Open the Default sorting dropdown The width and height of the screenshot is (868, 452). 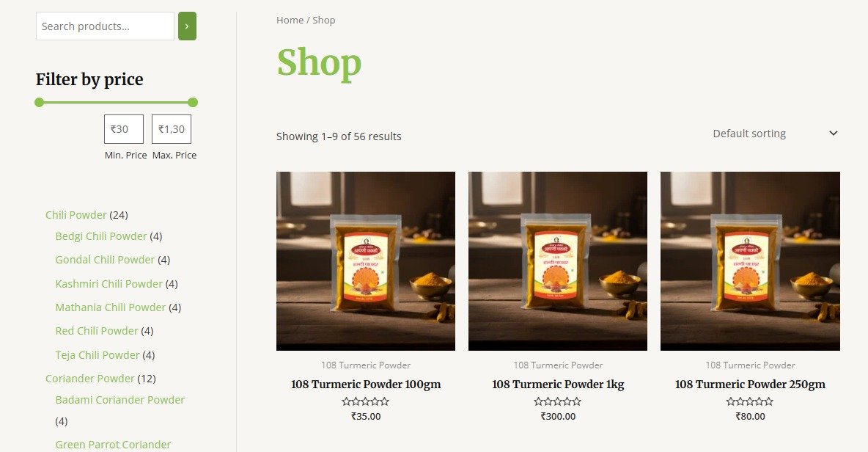(x=774, y=134)
